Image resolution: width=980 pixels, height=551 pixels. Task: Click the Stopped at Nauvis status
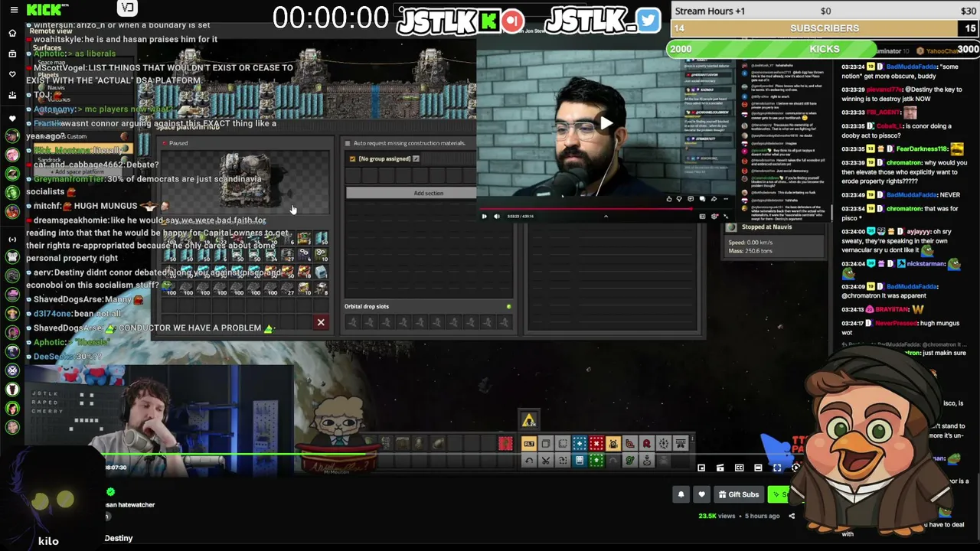[x=767, y=227]
